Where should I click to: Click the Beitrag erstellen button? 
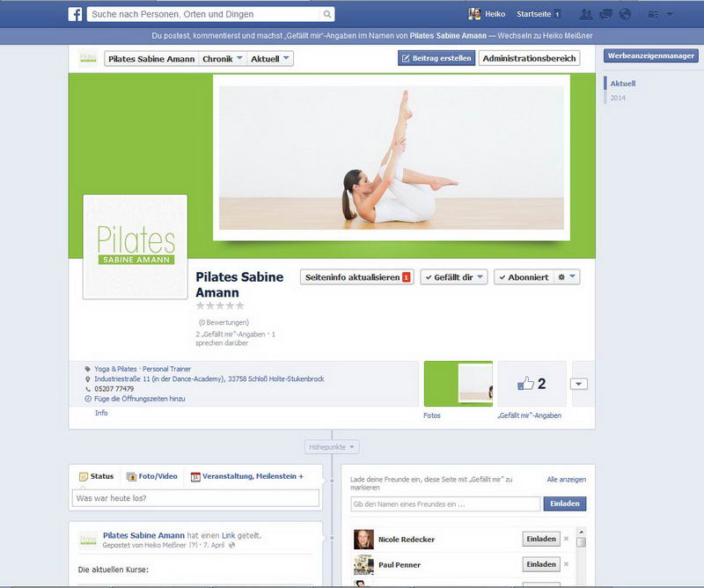436,58
